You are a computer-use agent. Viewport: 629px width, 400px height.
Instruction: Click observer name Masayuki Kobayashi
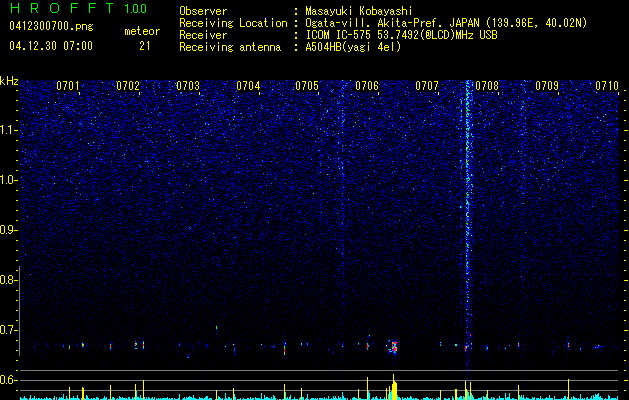(x=358, y=11)
